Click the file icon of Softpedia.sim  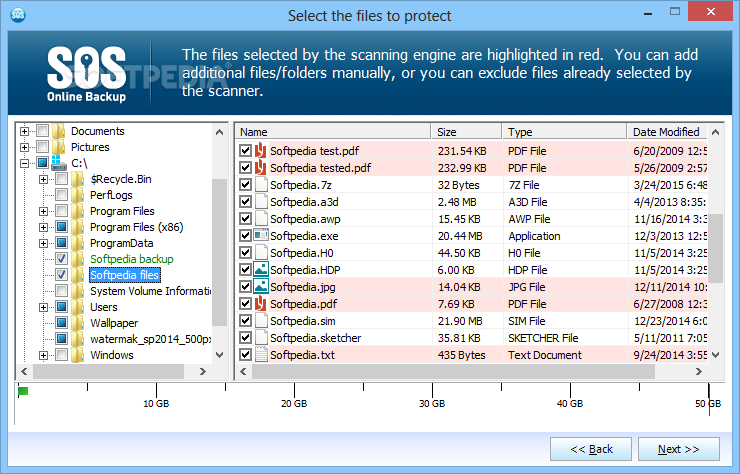tap(261, 321)
